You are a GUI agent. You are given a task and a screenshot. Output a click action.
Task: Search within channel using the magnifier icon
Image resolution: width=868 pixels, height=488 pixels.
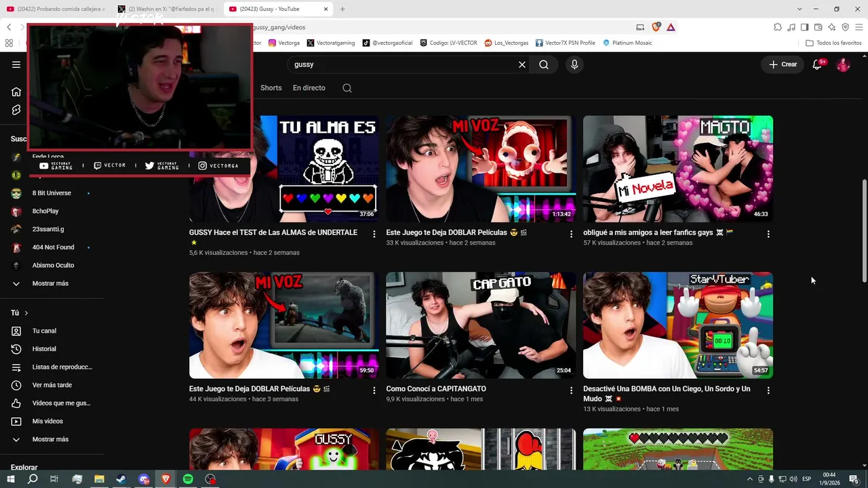(x=347, y=88)
